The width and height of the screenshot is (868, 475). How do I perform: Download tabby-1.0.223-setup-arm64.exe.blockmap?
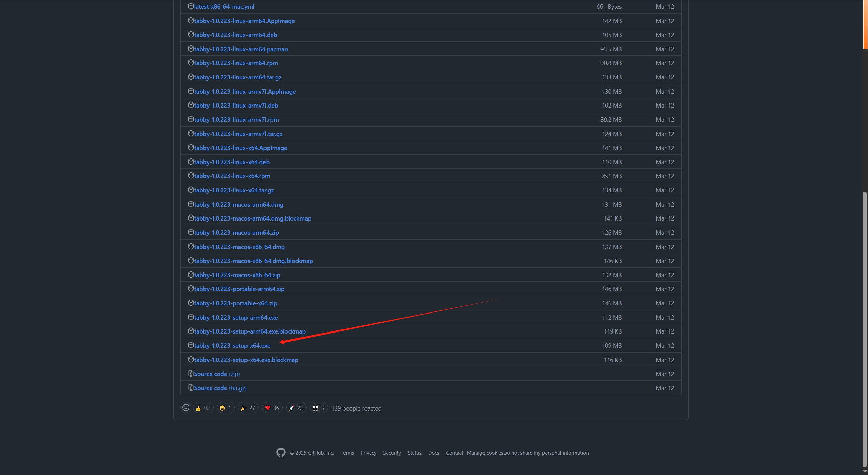pyautogui.click(x=250, y=331)
